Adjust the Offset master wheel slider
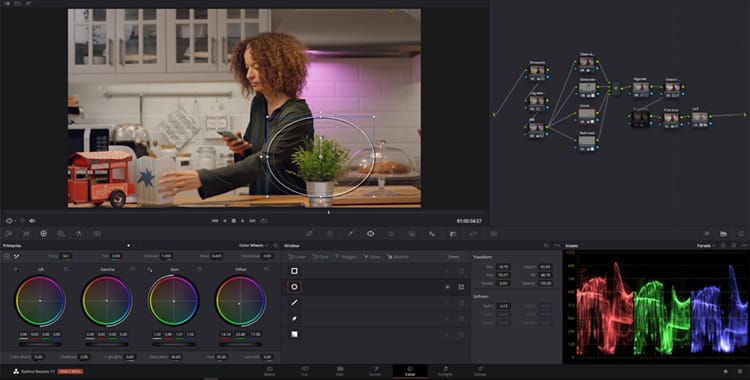Viewport: 750px width, 380px height. coord(241,344)
